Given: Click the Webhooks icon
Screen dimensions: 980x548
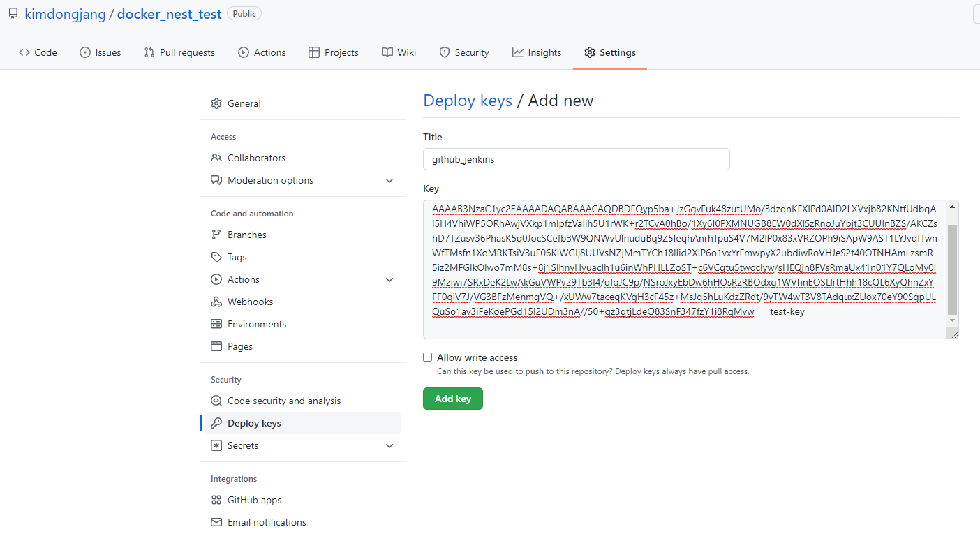Looking at the screenshot, I should (216, 302).
